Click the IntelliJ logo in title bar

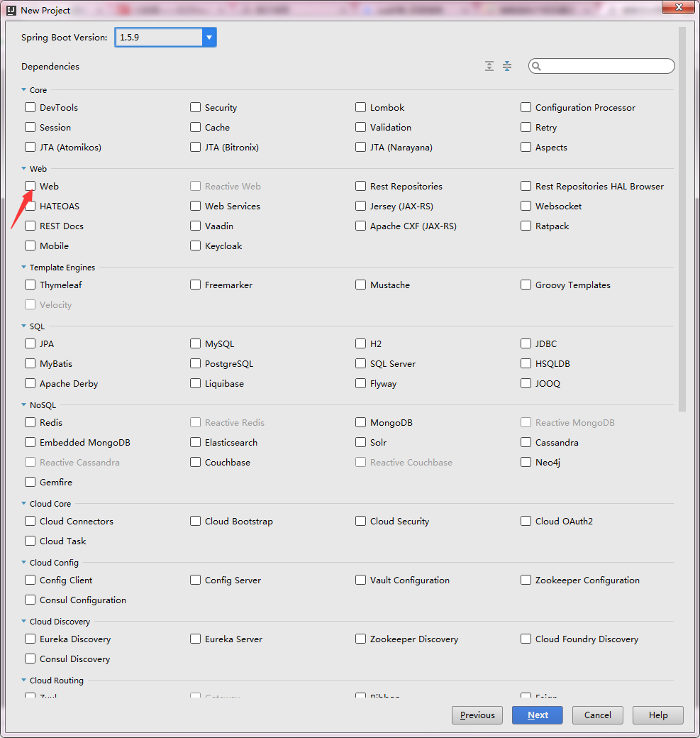(11, 10)
